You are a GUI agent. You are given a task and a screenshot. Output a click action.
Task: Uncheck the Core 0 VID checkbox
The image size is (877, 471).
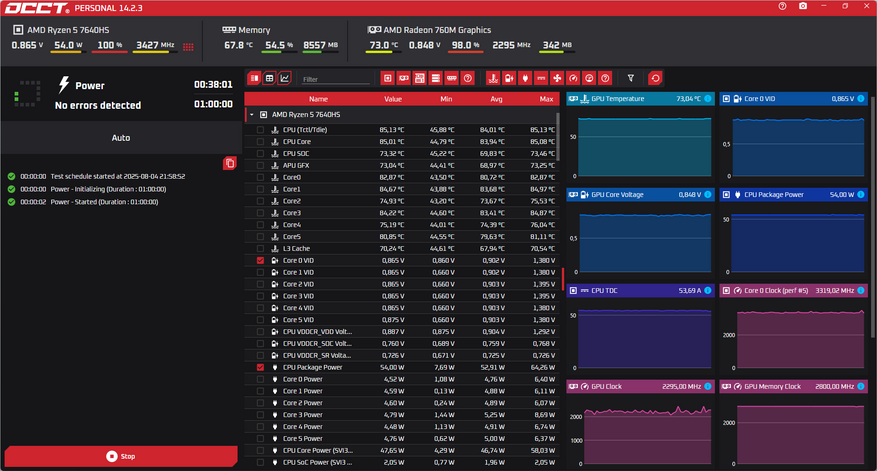tap(260, 261)
